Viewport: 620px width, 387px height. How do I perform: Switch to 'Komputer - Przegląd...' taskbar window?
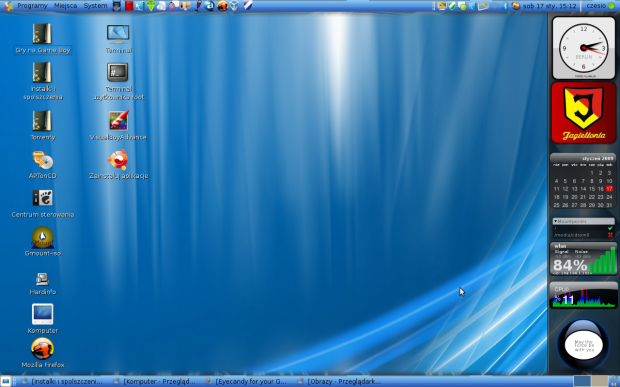(155, 381)
